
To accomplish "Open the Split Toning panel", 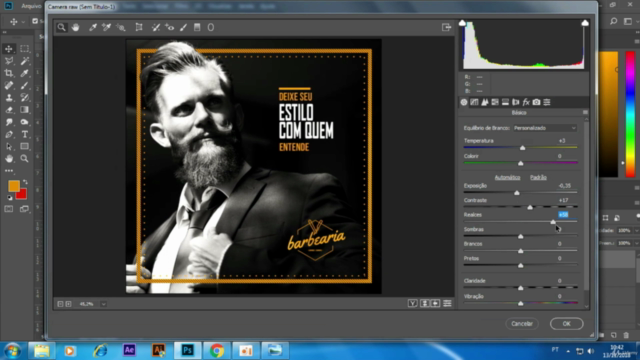I will click(505, 102).
